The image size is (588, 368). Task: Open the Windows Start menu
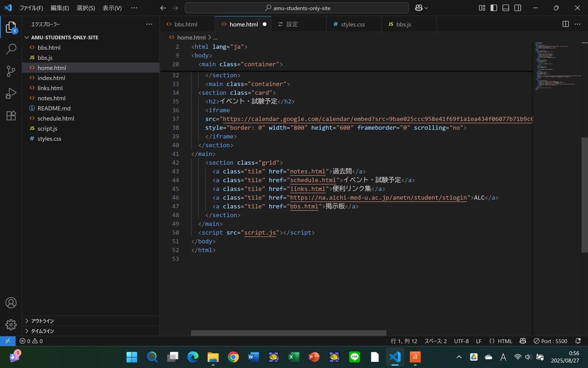[132, 357]
